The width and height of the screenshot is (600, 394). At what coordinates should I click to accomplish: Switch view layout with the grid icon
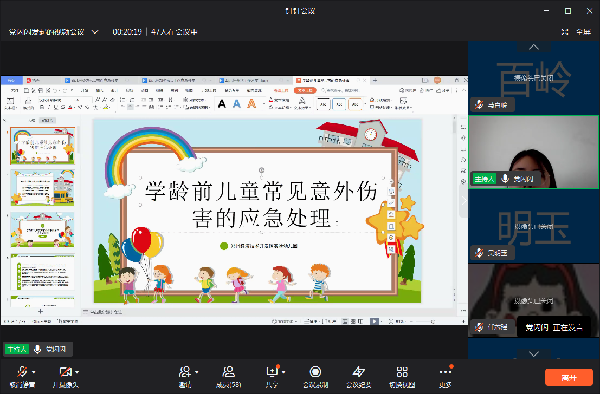pyautogui.click(x=402, y=371)
